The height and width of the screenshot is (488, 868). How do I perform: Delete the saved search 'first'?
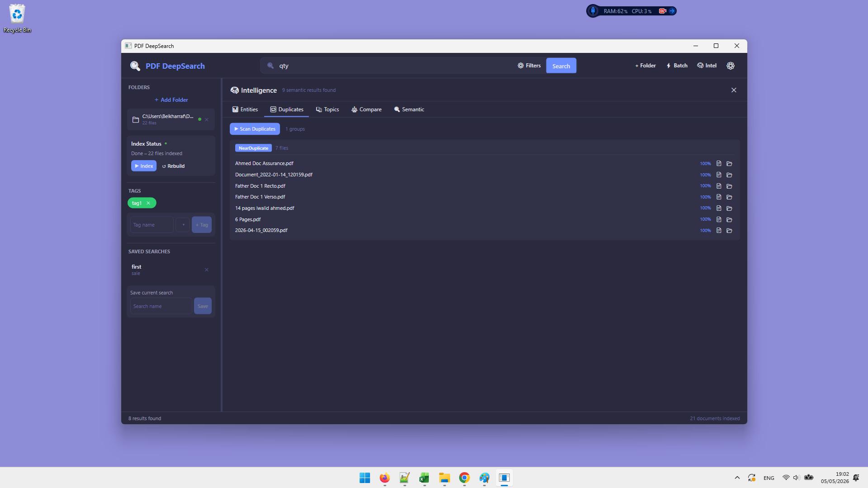pos(207,270)
